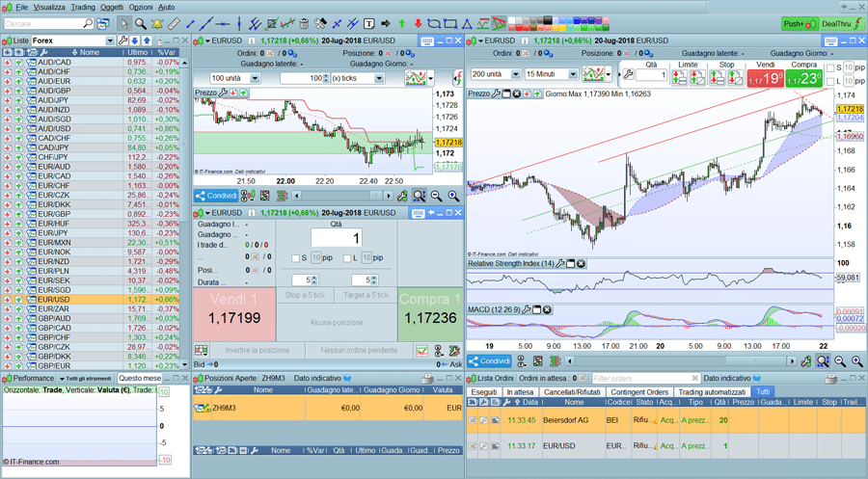The image size is (868, 479).
Task: Switch to In attesa orders tab
Action: 520,391
